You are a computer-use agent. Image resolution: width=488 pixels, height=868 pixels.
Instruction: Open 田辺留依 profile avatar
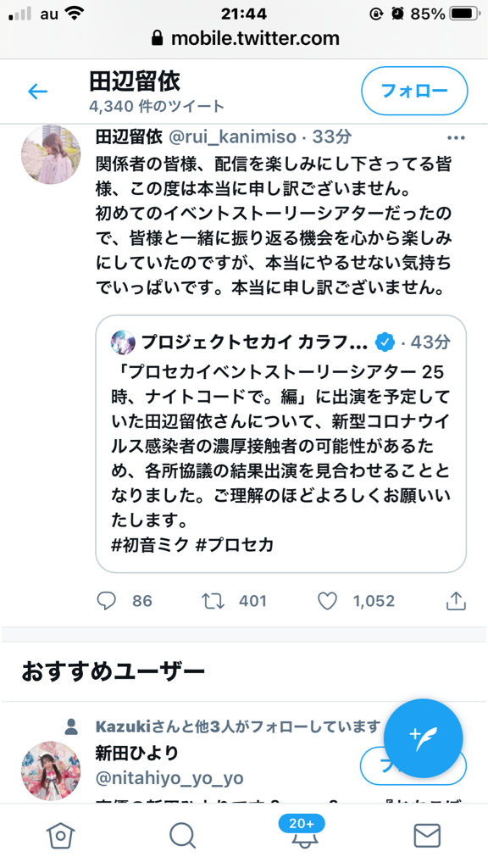pyautogui.click(x=51, y=155)
